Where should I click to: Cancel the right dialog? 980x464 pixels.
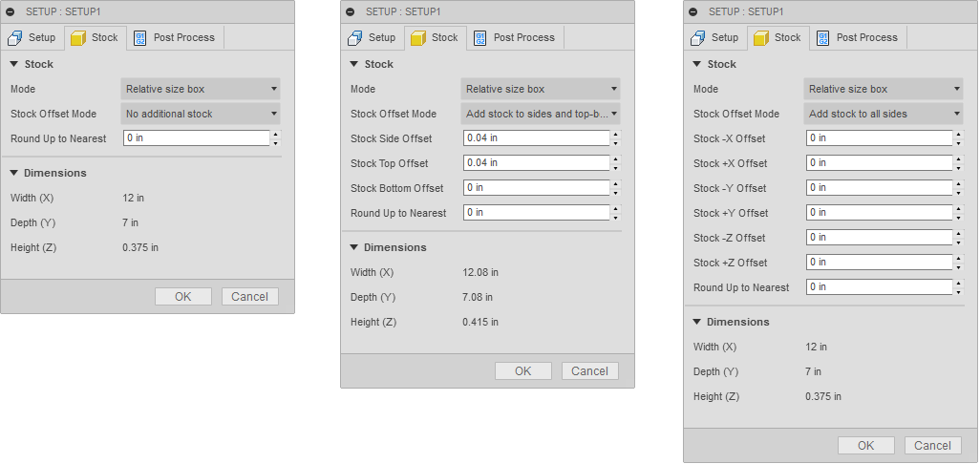point(933,445)
